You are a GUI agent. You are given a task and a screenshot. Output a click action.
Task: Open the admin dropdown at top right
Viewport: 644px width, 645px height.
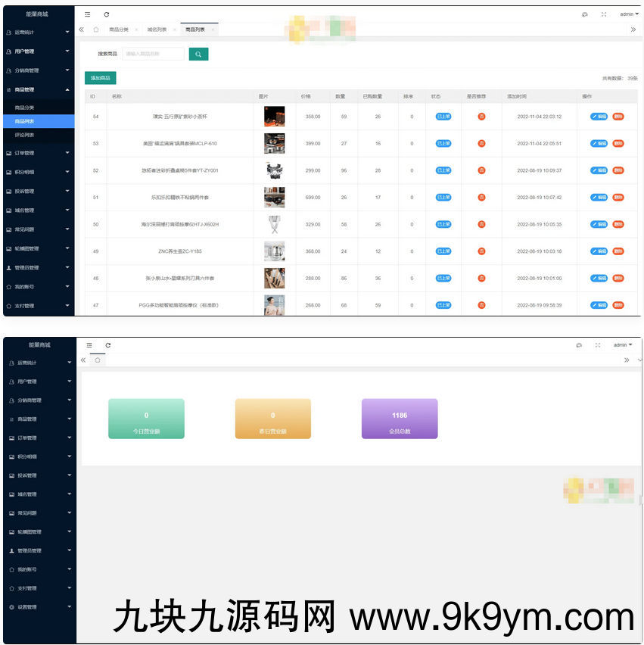627,14
